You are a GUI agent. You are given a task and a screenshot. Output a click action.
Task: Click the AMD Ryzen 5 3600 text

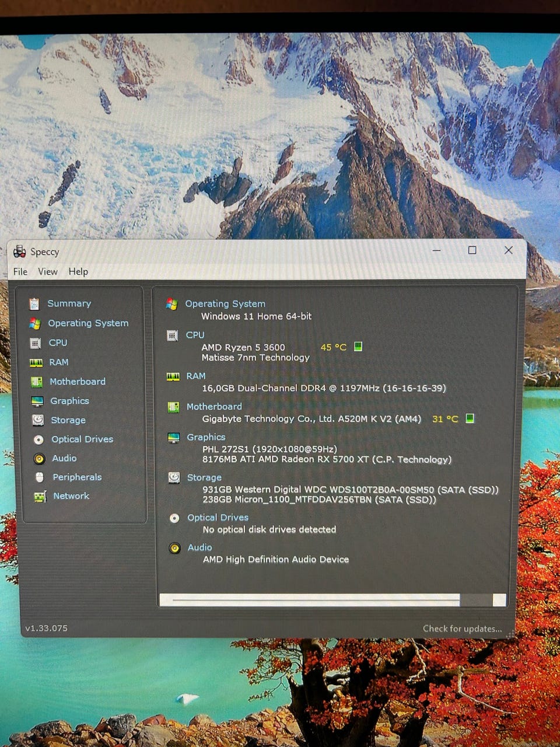(x=243, y=347)
